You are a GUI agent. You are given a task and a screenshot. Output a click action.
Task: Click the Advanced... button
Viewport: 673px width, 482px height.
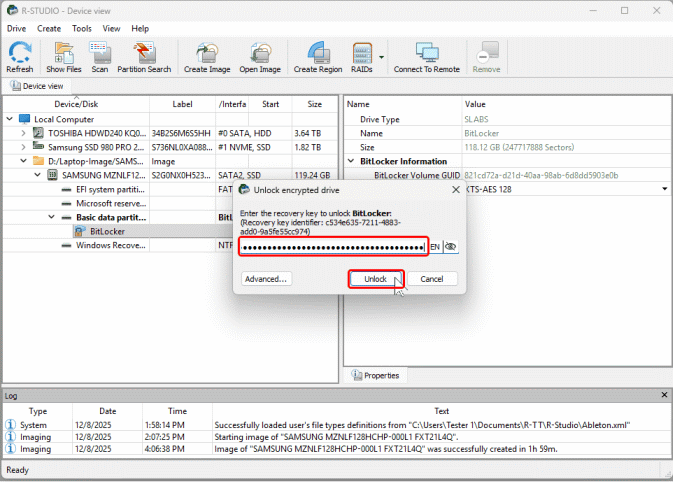coord(266,279)
